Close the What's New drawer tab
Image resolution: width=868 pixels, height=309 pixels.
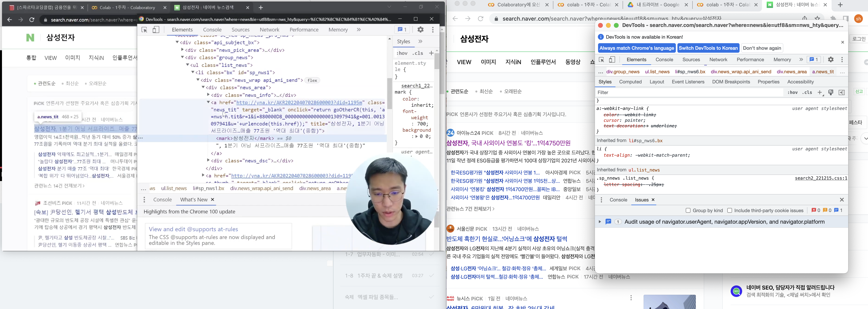pos(213,200)
